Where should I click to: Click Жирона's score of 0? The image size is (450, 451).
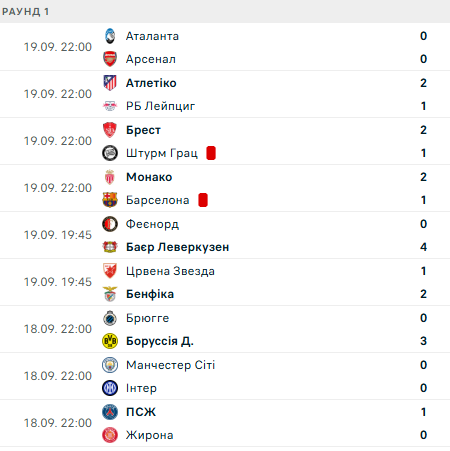pos(423,435)
